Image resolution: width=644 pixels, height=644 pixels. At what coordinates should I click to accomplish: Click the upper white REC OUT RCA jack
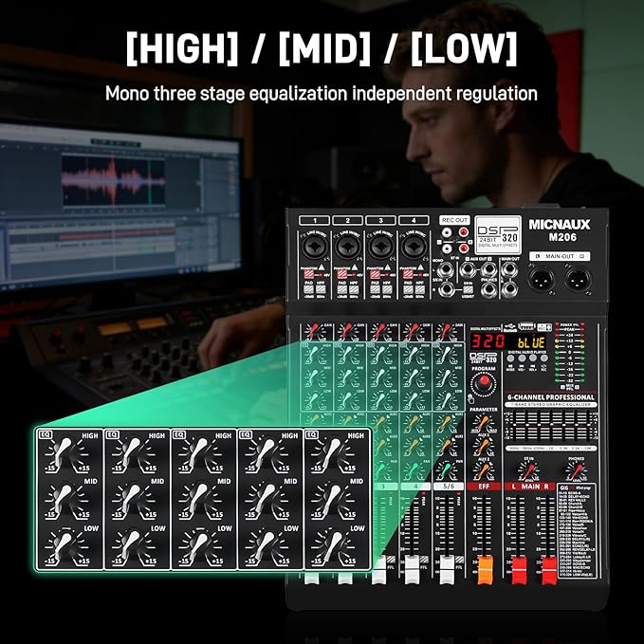point(447,233)
